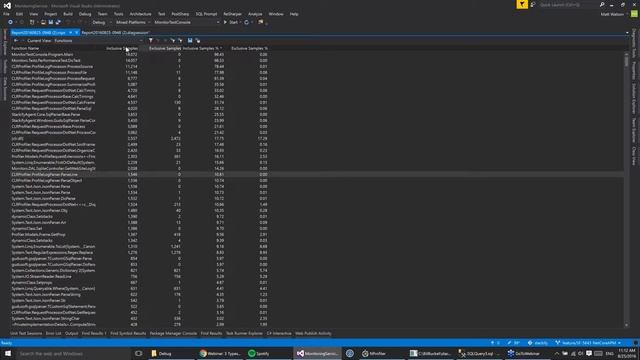Click the Visual Studio logo icon
The width and height of the screenshot is (640, 360).
(7, 5)
